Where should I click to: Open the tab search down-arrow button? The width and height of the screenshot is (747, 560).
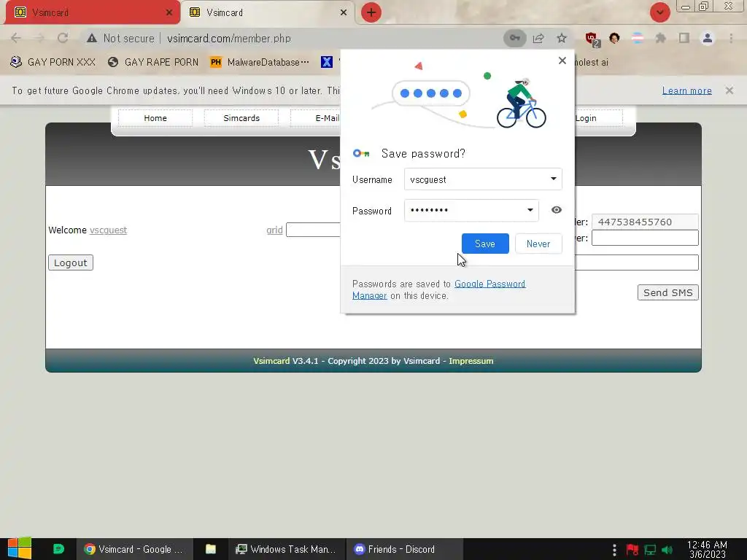[x=659, y=12]
